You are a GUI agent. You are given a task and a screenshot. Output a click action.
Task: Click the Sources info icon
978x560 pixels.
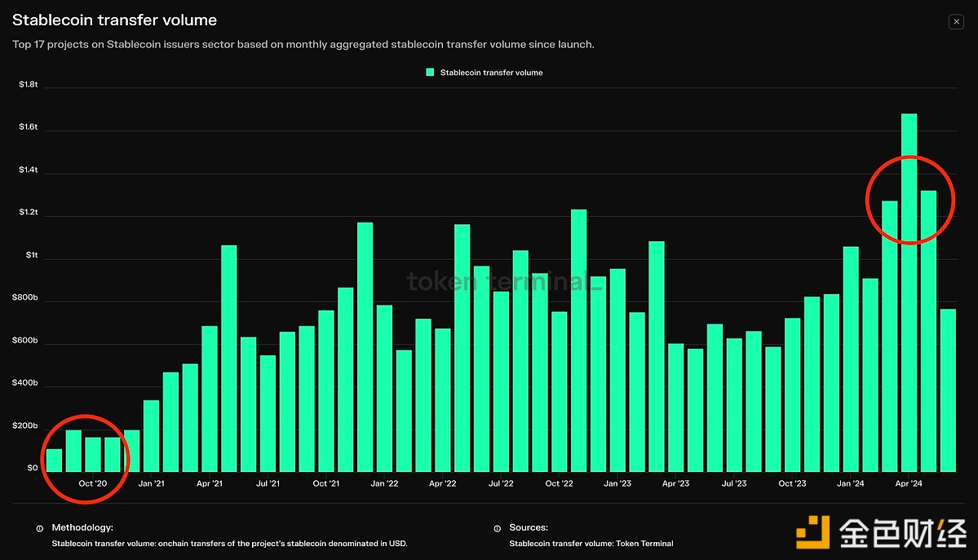pyautogui.click(x=498, y=528)
